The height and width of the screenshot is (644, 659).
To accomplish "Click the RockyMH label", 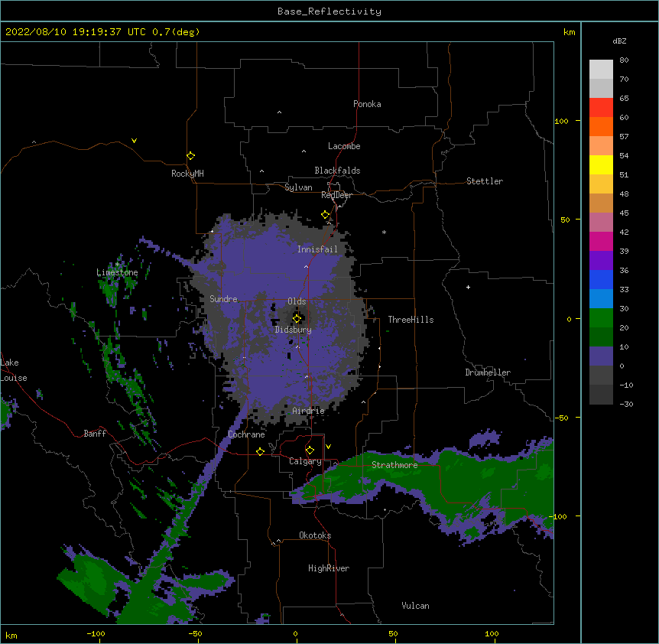I will click(187, 174).
